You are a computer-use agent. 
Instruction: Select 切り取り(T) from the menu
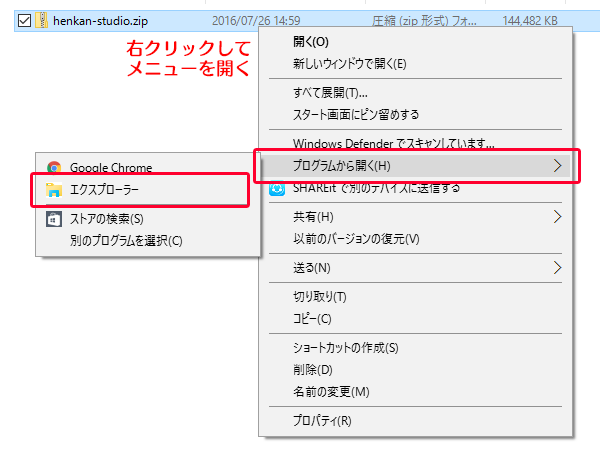[319, 296]
